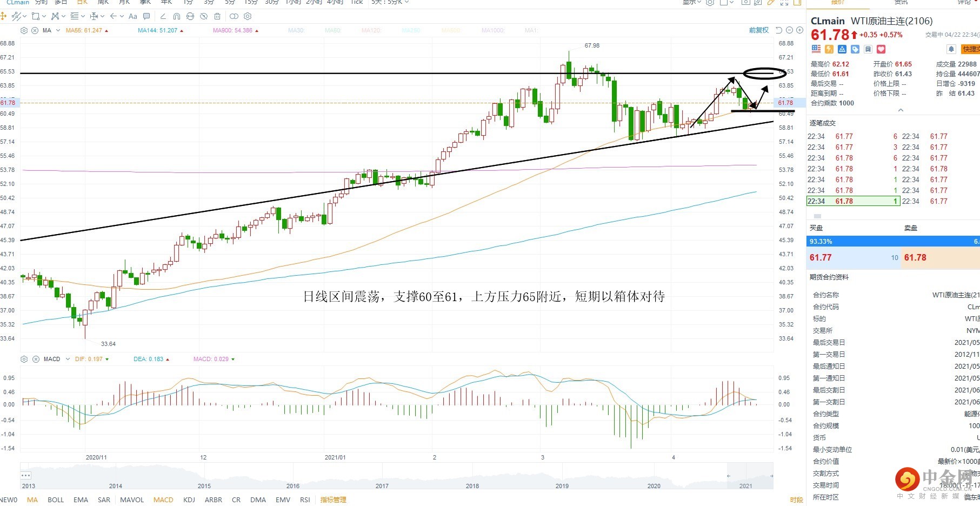
Task: Enable the faded MA1000 line
Action: [x=493, y=30]
